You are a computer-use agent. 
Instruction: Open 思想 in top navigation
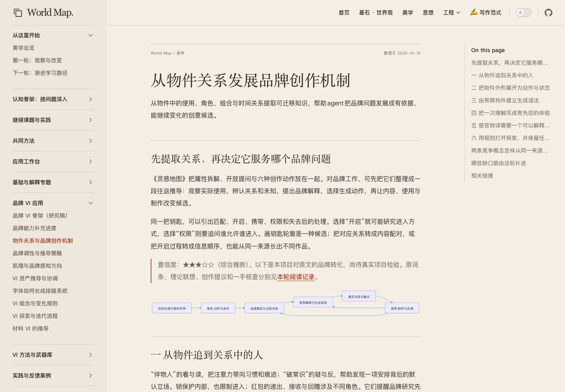[x=428, y=13]
